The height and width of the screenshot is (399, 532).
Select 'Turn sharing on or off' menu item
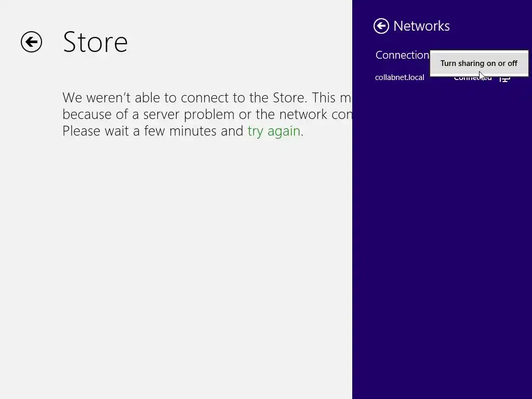(x=478, y=63)
